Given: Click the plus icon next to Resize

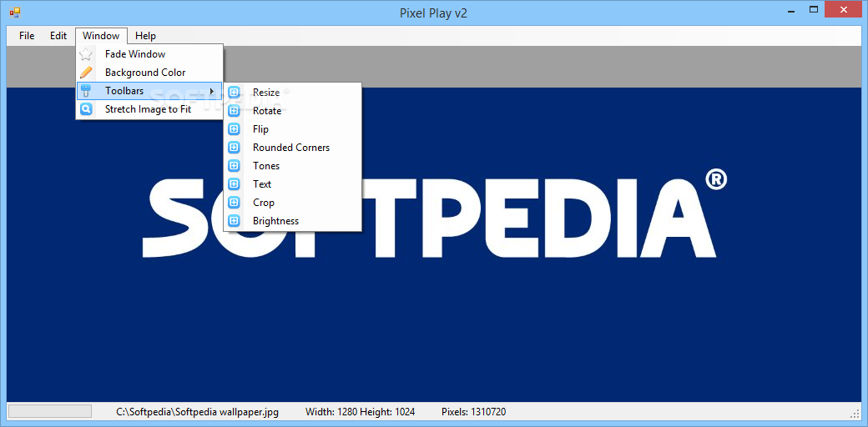Looking at the screenshot, I should (234, 93).
